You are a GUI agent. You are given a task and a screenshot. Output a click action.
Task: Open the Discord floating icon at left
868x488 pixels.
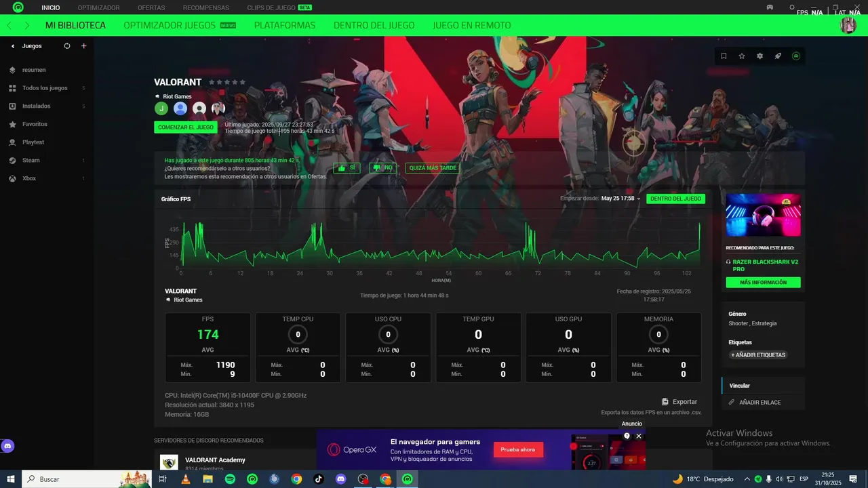click(x=8, y=446)
